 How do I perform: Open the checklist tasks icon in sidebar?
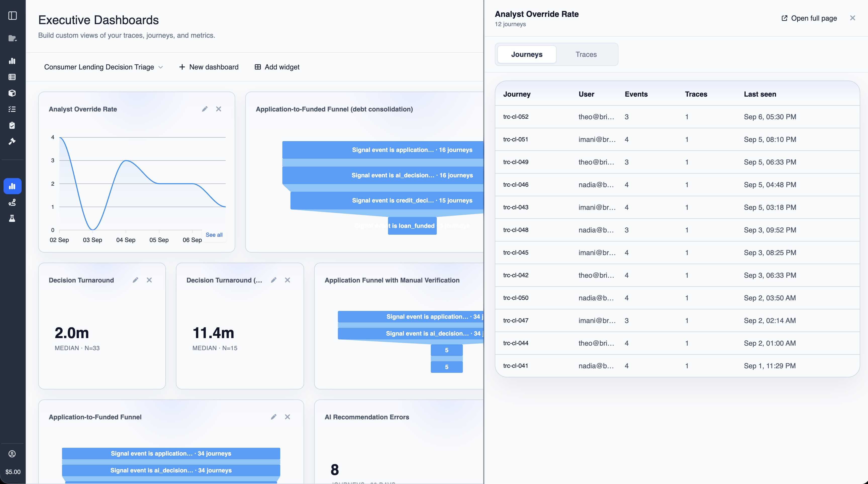point(12,109)
